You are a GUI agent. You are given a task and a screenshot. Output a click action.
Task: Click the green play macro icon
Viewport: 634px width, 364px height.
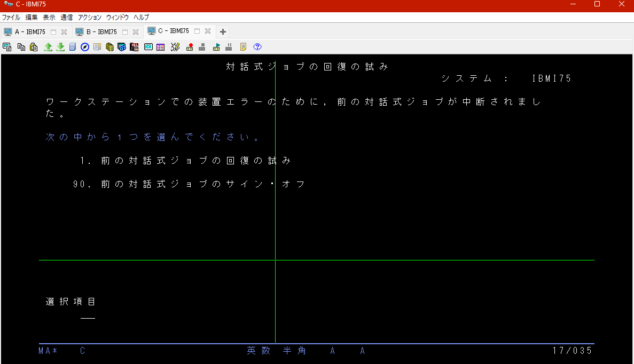point(216,47)
